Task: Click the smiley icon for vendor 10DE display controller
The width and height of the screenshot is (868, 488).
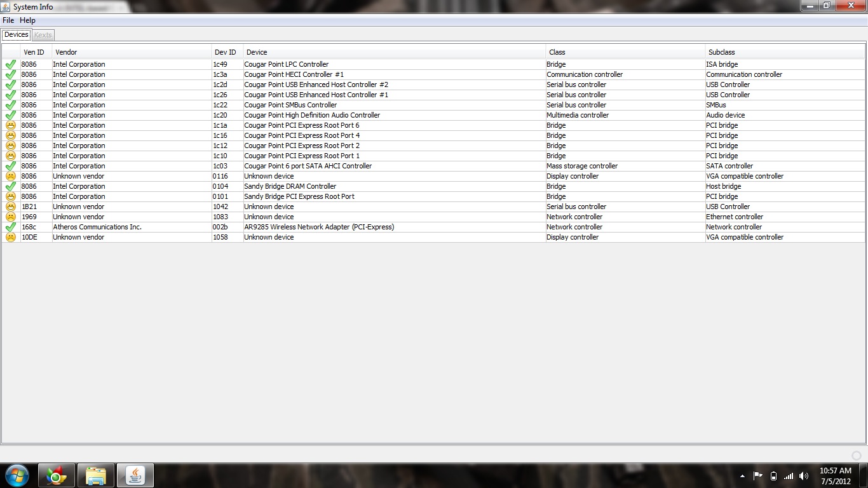Action: (10, 237)
